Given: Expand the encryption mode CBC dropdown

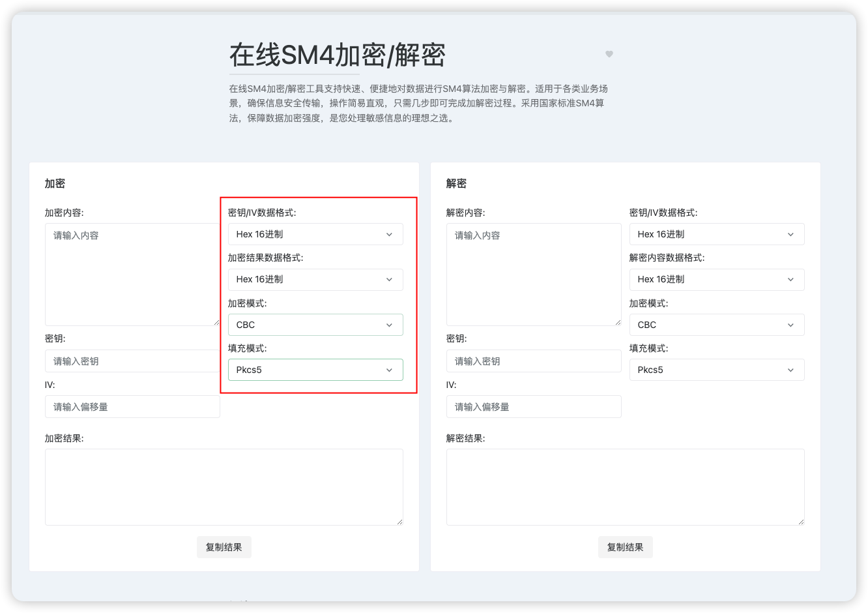Looking at the screenshot, I should point(315,325).
